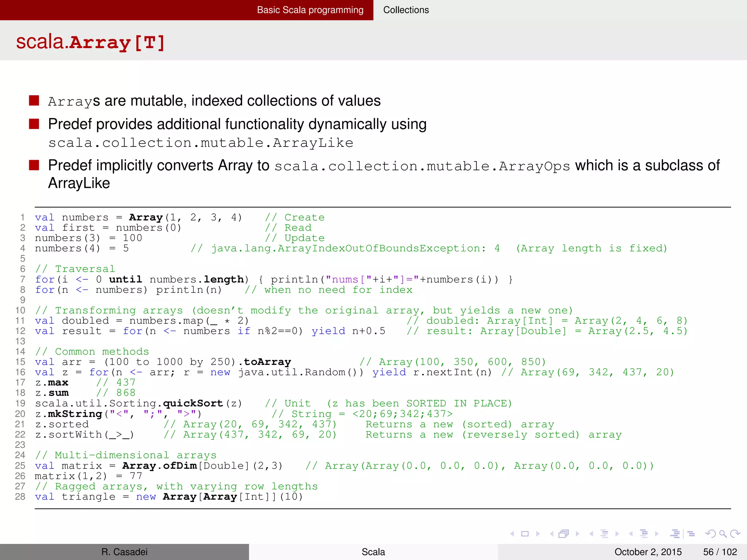Open the Collections subsection tab
Viewport: 747px width, 560px height.
tap(406, 10)
